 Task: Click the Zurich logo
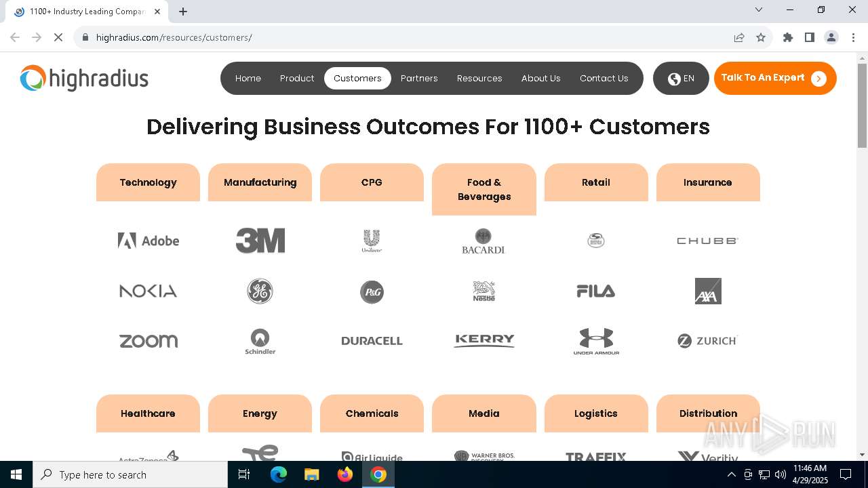(x=707, y=341)
